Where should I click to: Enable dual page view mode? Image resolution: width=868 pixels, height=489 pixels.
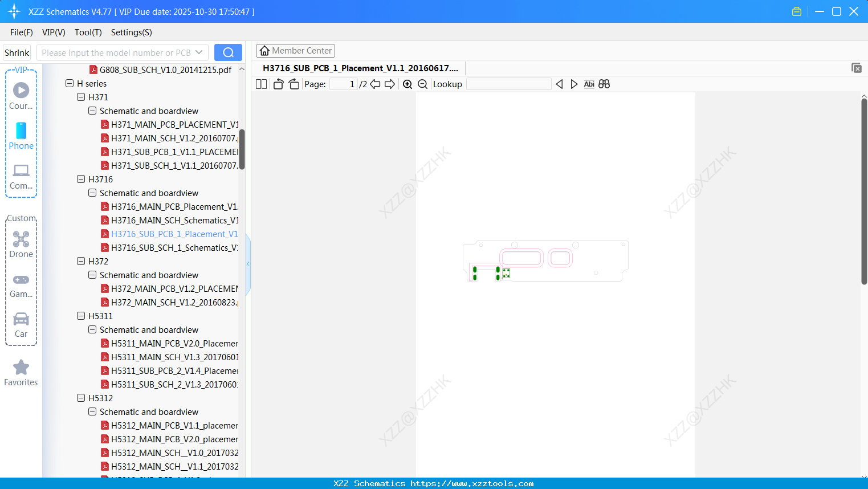[x=261, y=84]
